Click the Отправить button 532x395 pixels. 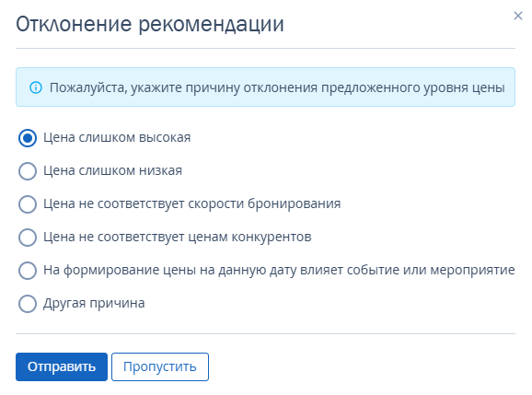62,366
